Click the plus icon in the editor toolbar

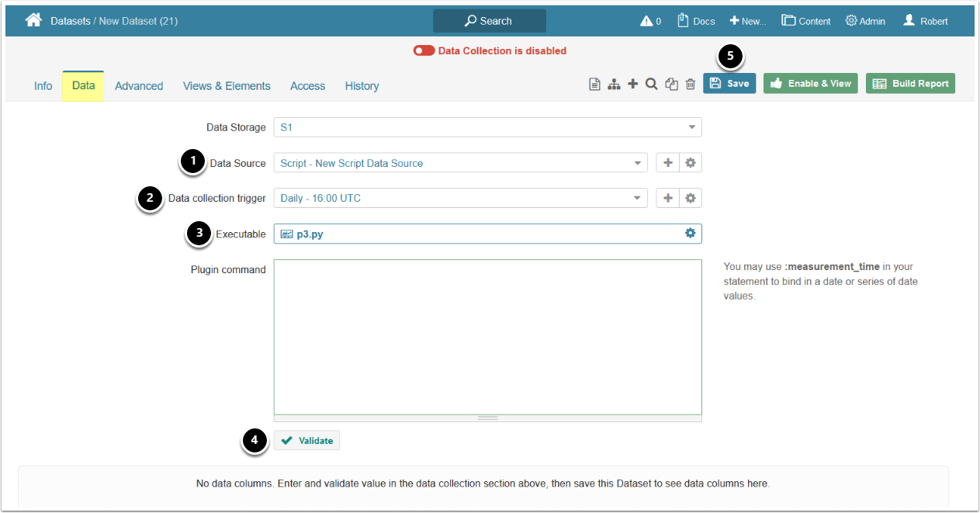tap(633, 84)
